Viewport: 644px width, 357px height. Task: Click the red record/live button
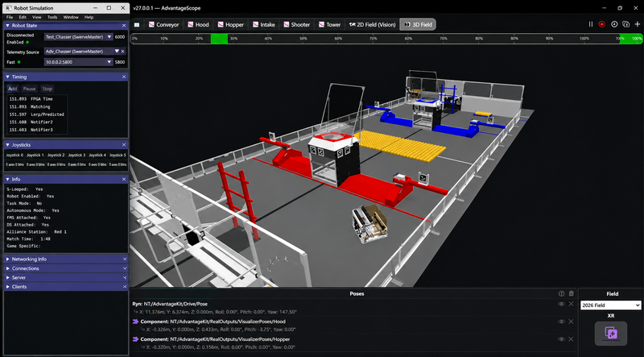coord(602,24)
